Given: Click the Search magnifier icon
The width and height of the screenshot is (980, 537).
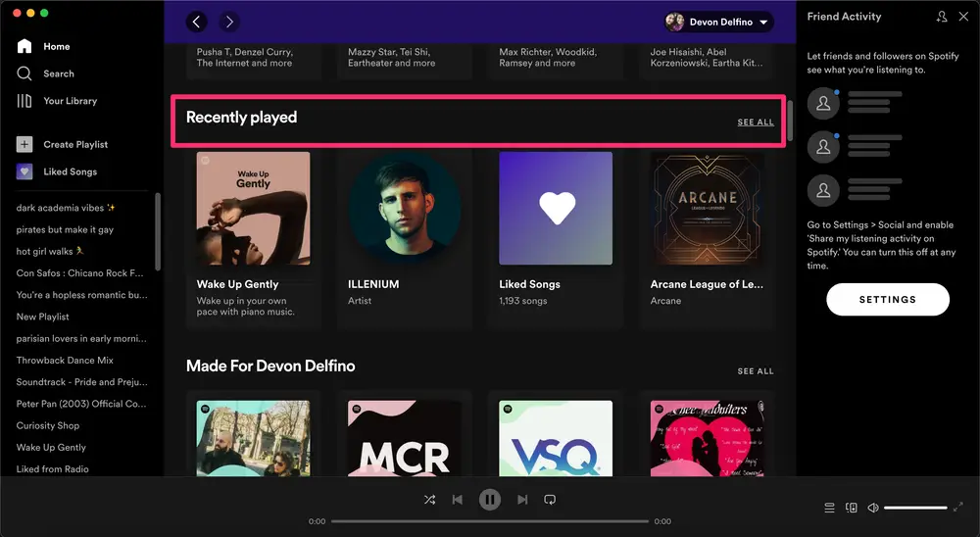Looking at the screenshot, I should [24, 73].
